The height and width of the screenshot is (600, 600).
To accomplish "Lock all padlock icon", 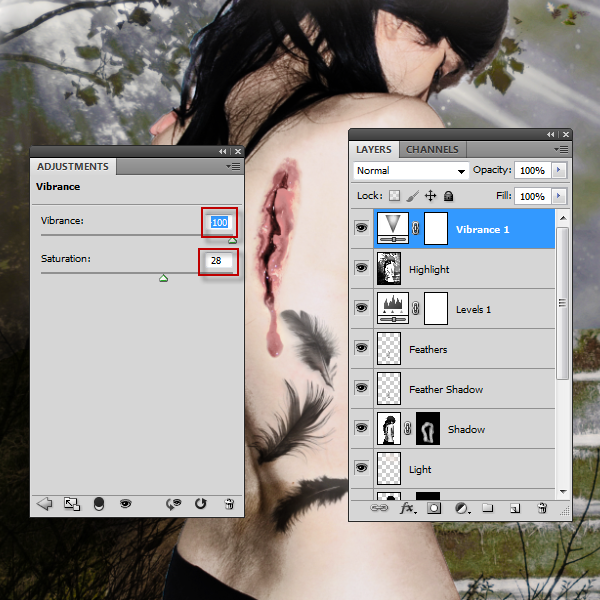I will (x=448, y=196).
